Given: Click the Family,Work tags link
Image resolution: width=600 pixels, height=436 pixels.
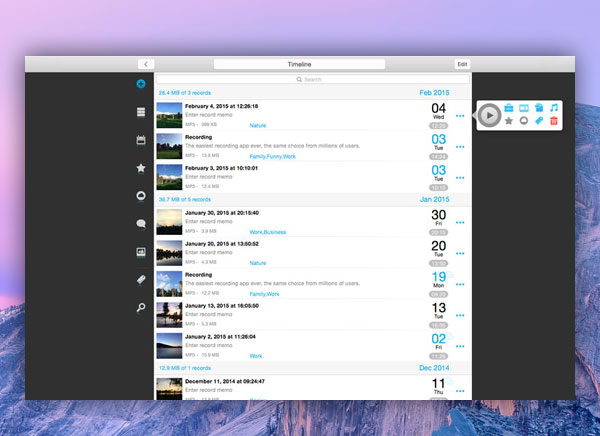Looking at the screenshot, I should (264, 294).
